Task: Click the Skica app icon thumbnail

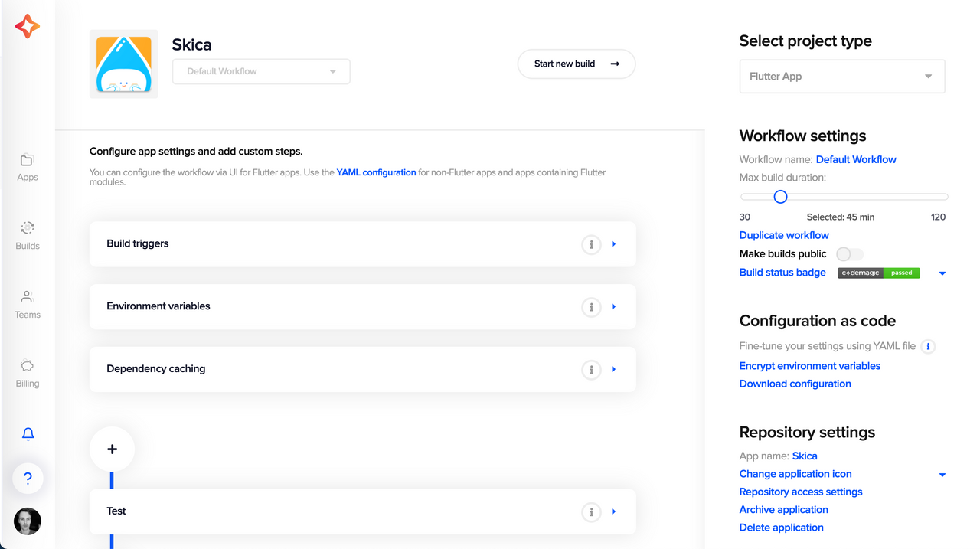Action: click(x=124, y=64)
